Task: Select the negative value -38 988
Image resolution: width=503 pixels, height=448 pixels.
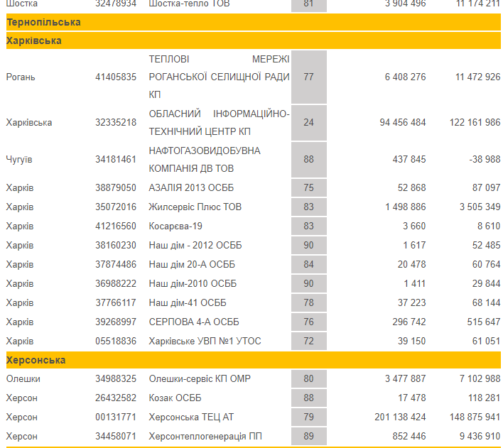Action: pyautogui.click(x=485, y=160)
